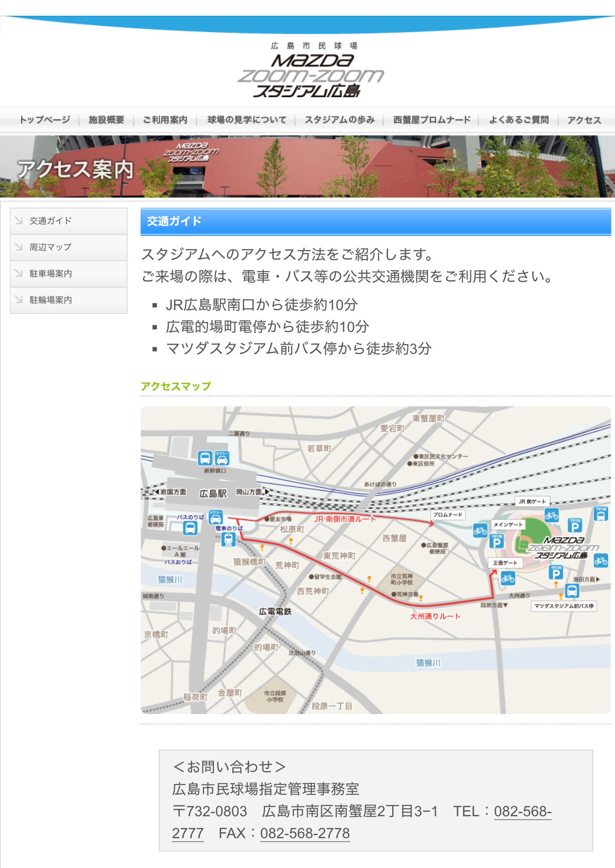Viewport: 615px width, 868px height.
Task: Click the bus icon at マツダスタジアム前バス停
Action: [572, 591]
